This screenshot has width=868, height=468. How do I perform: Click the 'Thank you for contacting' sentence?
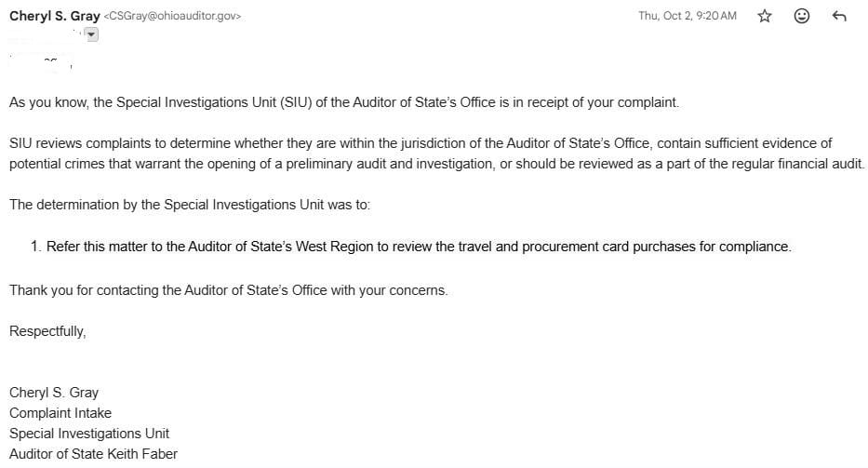point(229,289)
